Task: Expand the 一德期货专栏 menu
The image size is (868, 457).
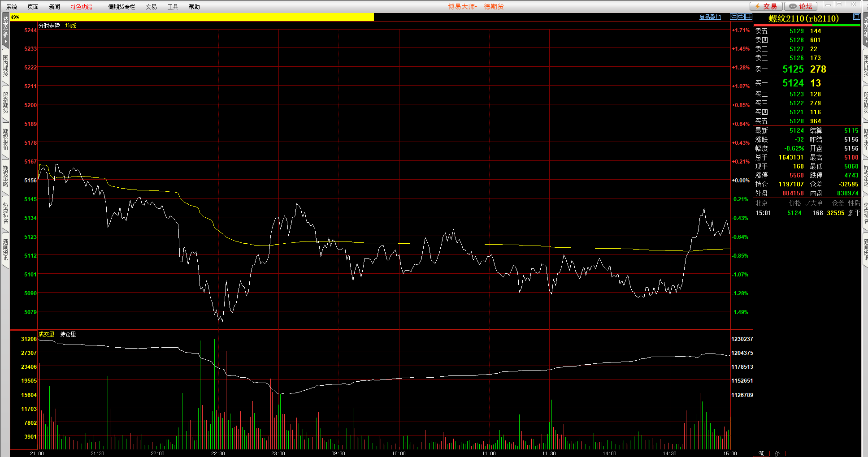Action: pyautogui.click(x=119, y=7)
